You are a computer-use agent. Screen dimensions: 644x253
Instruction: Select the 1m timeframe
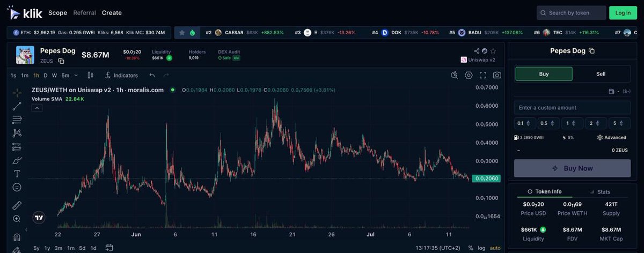(x=25, y=76)
